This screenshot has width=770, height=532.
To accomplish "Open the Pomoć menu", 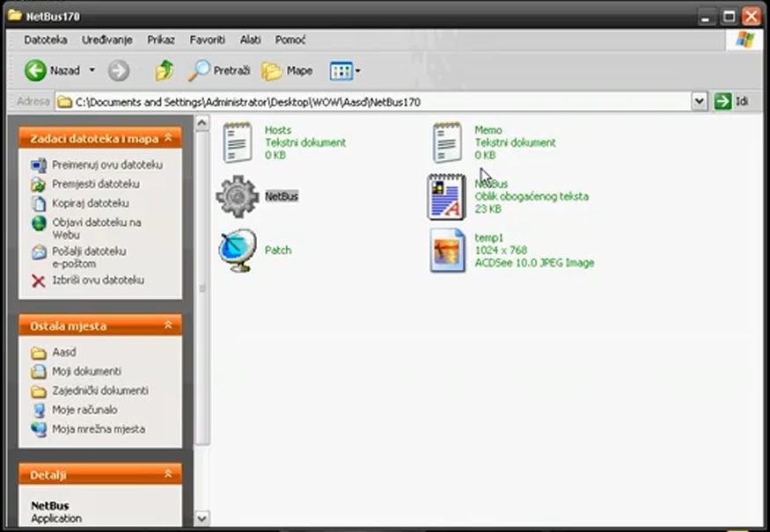I will (x=290, y=40).
